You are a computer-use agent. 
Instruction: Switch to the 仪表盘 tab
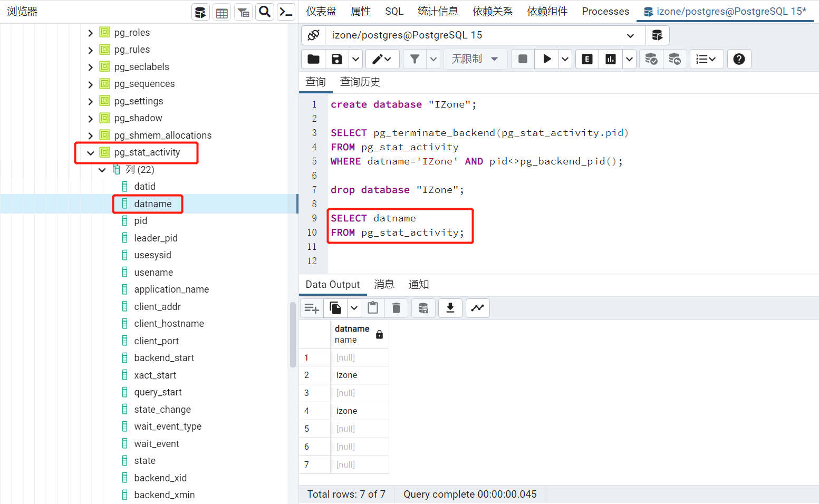[321, 12]
